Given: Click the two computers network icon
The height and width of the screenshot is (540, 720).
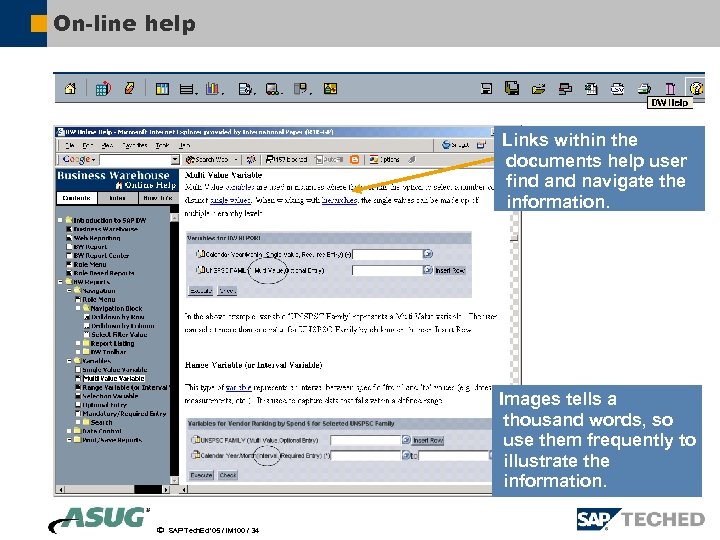Looking at the screenshot, I should pos(565,89).
